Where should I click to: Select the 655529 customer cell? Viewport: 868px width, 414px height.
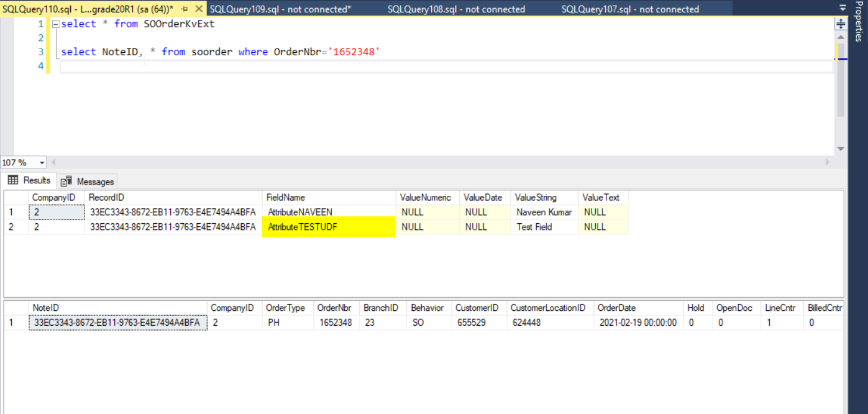coord(478,323)
